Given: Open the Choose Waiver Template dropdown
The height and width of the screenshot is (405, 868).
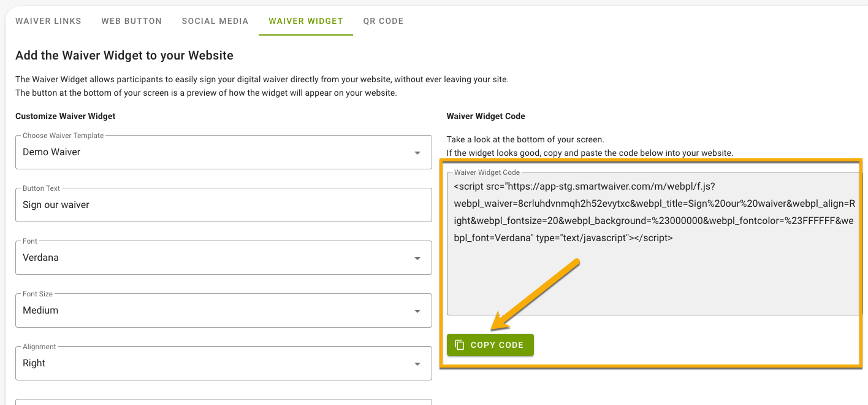Looking at the screenshot, I should click(x=224, y=152).
